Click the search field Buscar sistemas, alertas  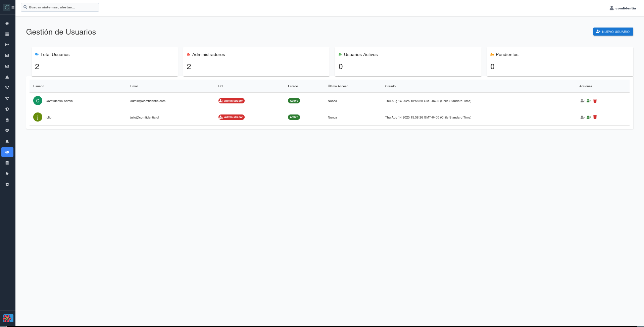click(x=60, y=7)
